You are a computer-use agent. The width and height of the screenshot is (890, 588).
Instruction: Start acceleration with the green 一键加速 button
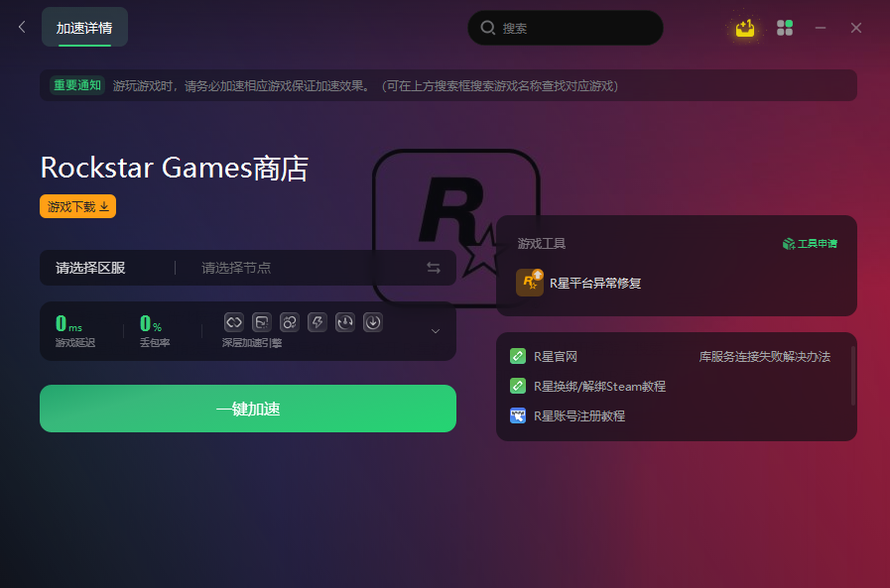pos(248,409)
